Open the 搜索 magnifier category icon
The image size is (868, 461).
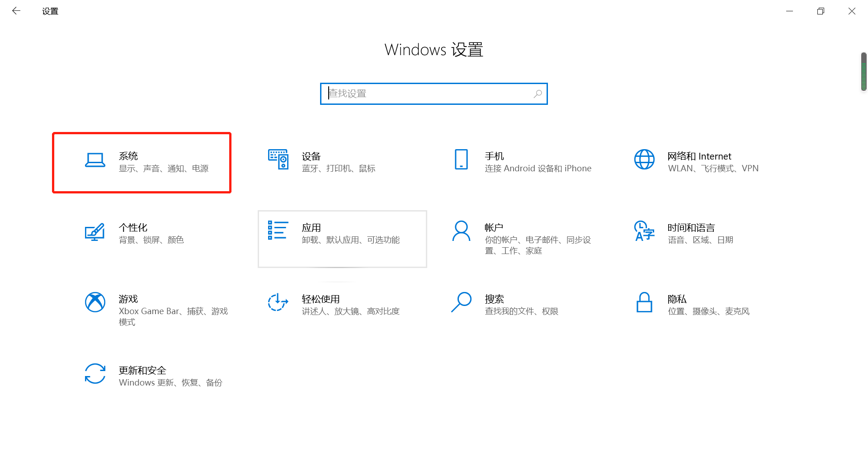click(461, 302)
